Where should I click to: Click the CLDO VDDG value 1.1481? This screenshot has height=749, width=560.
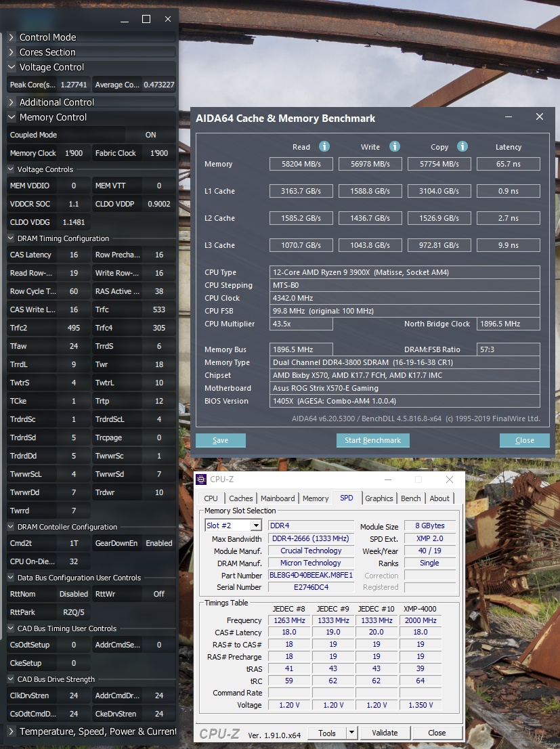tap(74, 222)
